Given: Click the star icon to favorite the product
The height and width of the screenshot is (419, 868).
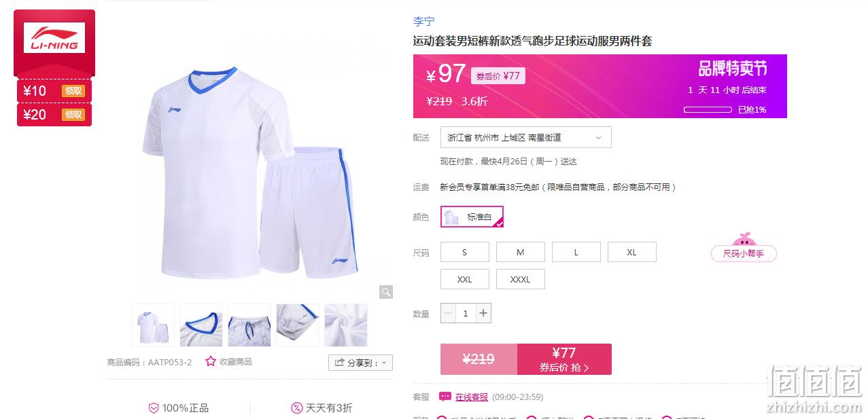Looking at the screenshot, I should coord(211,361).
